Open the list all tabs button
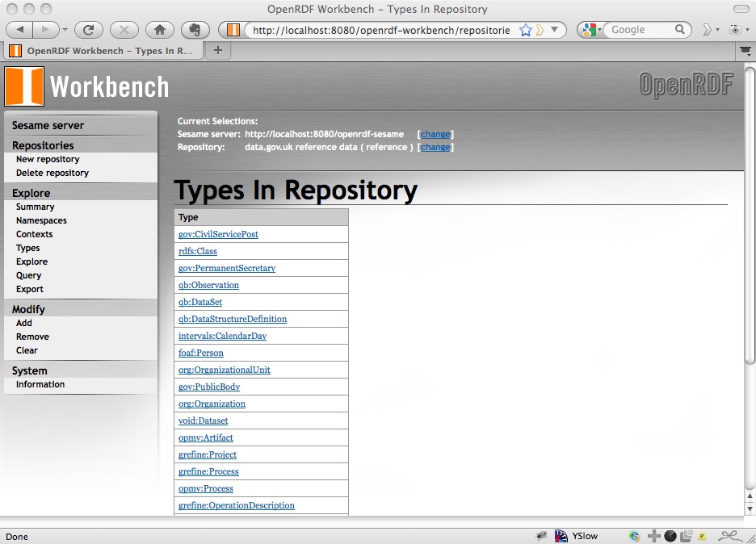The width and height of the screenshot is (756, 544). pyautogui.click(x=745, y=50)
